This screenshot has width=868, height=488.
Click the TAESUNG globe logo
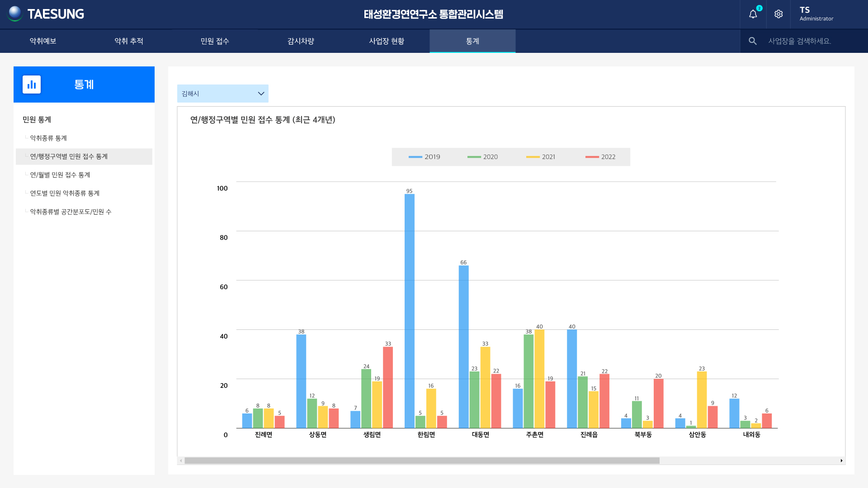[15, 14]
